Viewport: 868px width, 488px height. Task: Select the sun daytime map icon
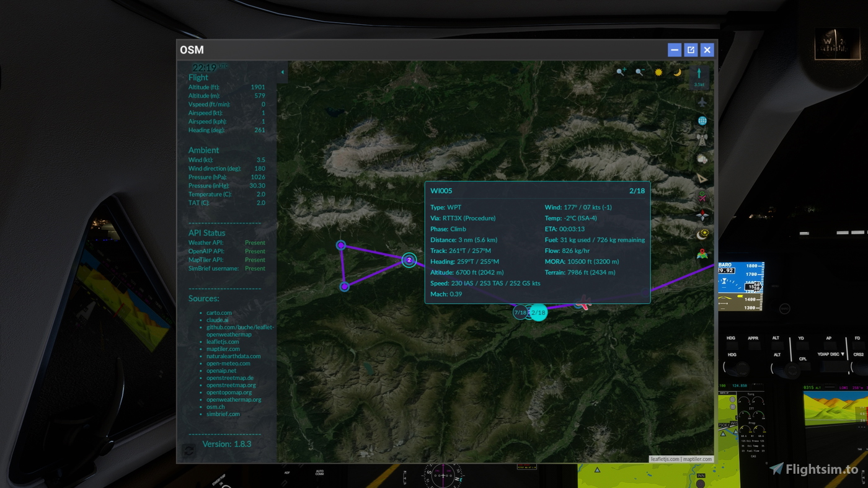[x=657, y=71]
